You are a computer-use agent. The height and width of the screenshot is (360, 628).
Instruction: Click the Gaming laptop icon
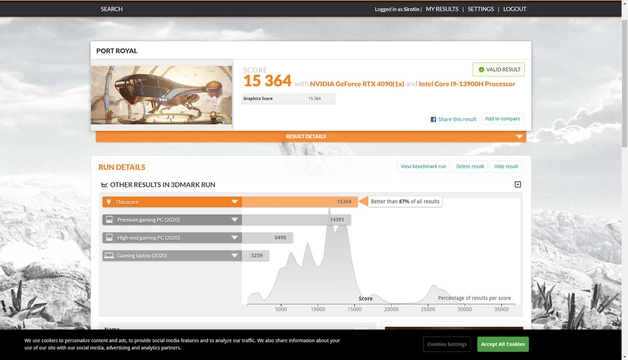tap(109, 255)
